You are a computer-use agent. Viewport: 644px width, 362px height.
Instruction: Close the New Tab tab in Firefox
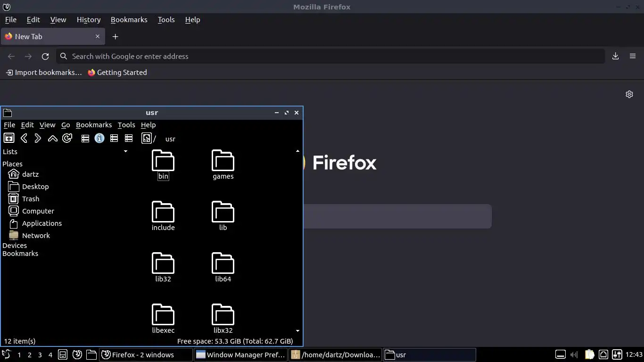98,36
